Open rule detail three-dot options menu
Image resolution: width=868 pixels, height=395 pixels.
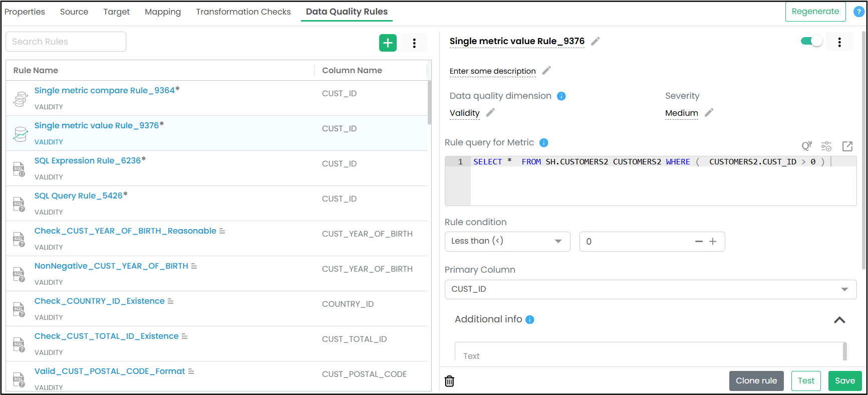839,42
